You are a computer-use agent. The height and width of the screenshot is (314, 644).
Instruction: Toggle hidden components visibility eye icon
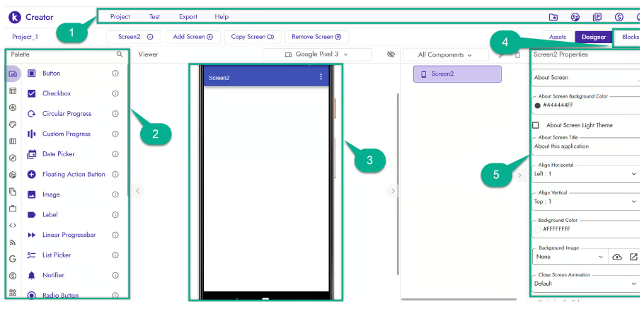coord(391,54)
